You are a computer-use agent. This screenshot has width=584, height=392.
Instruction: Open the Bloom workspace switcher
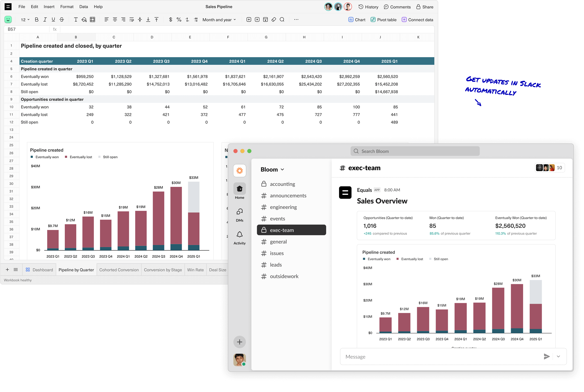click(272, 169)
